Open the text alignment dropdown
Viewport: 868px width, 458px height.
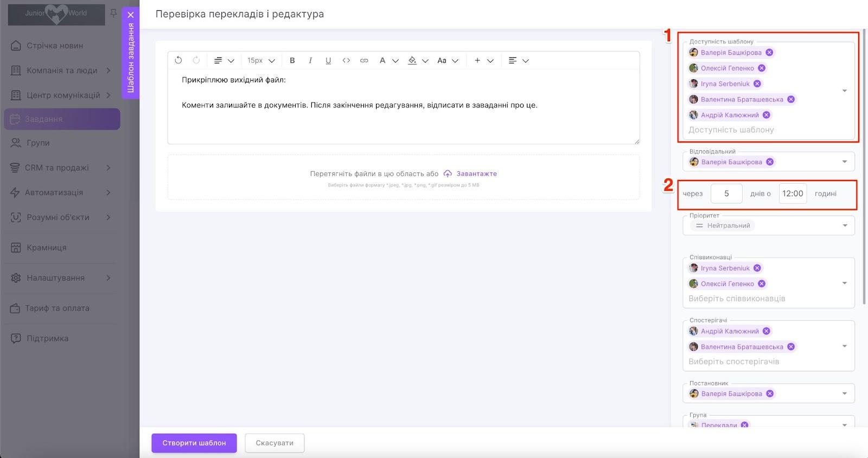pyautogui.click(x=224, y=61)
